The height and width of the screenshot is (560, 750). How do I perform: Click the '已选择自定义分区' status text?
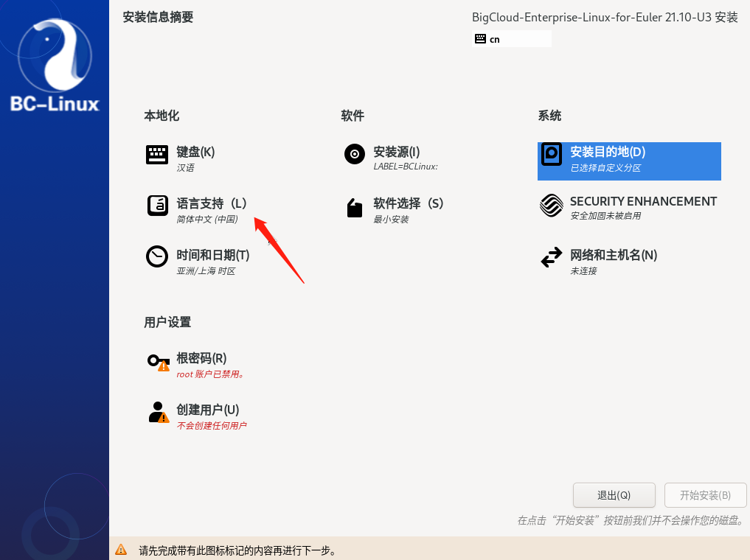point(605,168)
